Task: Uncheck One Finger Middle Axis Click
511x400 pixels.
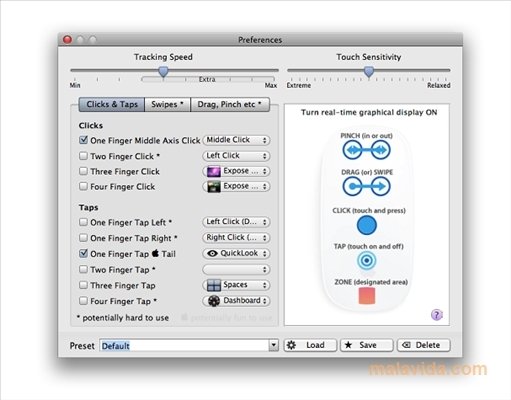Action: [83, 140]
